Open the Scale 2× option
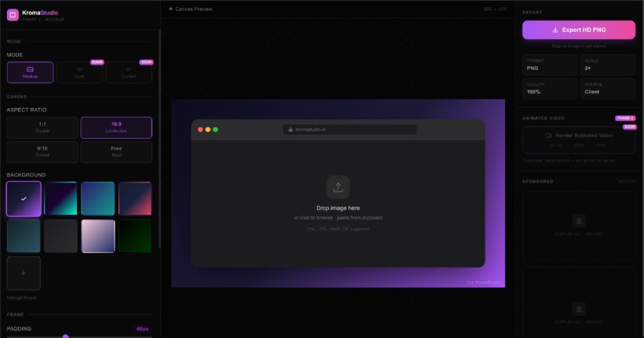The image size is (644, 338). [x=608, y=64]
